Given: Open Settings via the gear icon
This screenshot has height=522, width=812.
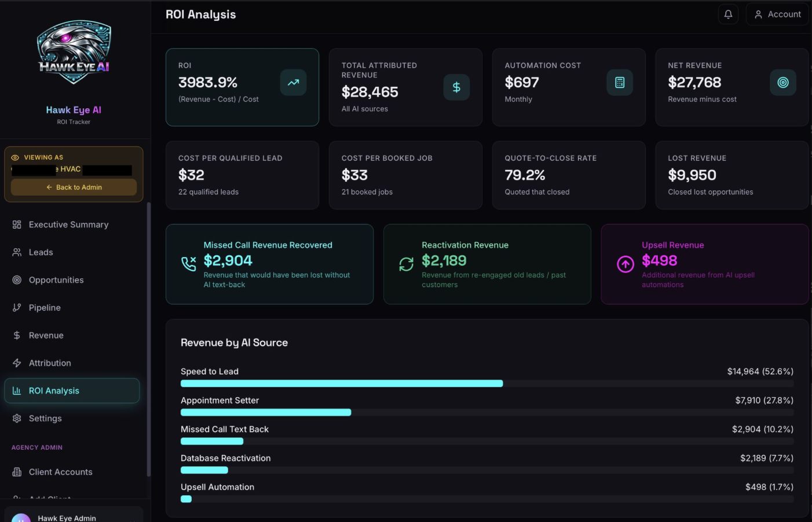Looking at the screenshot, I should coord(16,418).
